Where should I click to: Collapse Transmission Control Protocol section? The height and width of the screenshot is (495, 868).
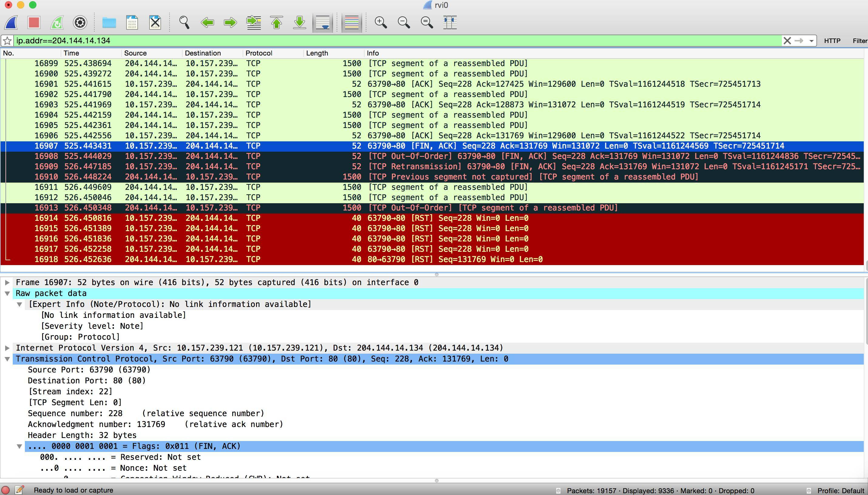[x=7, y=359]
